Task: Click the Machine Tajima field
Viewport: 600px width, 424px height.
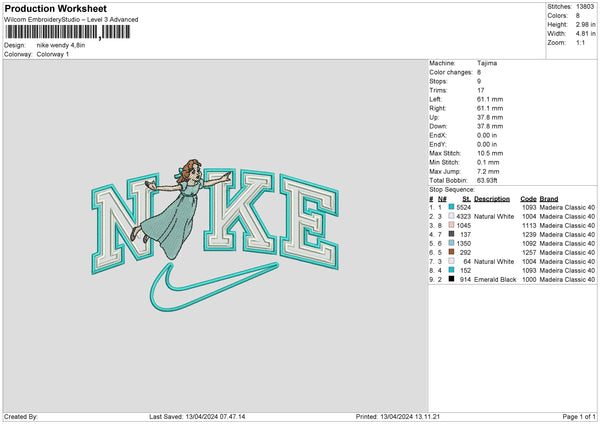Action: pyautogui.click(x=485, y=63)
